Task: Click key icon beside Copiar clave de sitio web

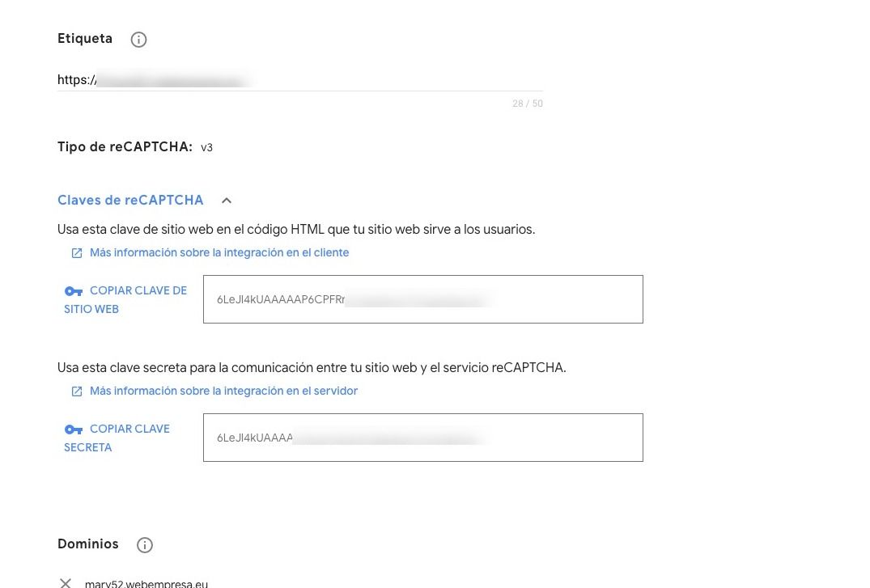Action: click(x=73, y=291)
